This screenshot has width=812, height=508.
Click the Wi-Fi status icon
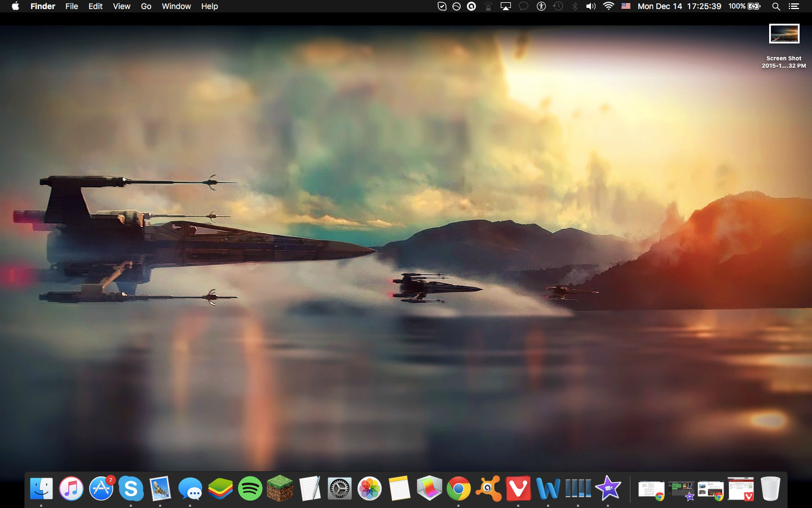click(608, 6)
